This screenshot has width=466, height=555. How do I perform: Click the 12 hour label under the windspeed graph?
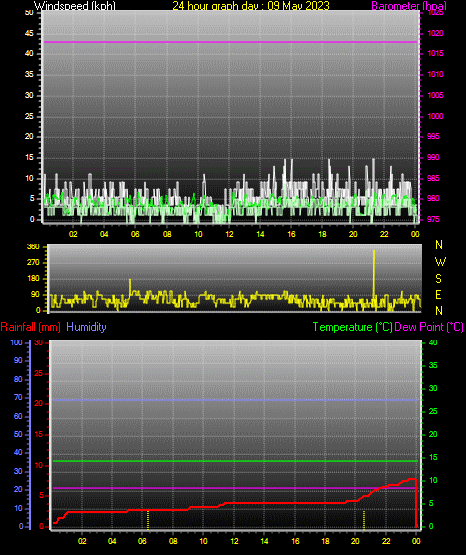tap(229, 234)
